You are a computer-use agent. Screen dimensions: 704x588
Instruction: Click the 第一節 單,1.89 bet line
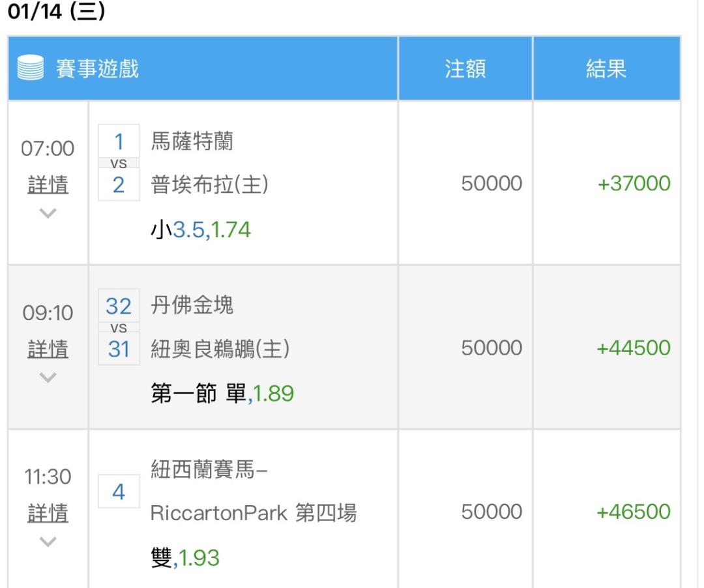222,394
